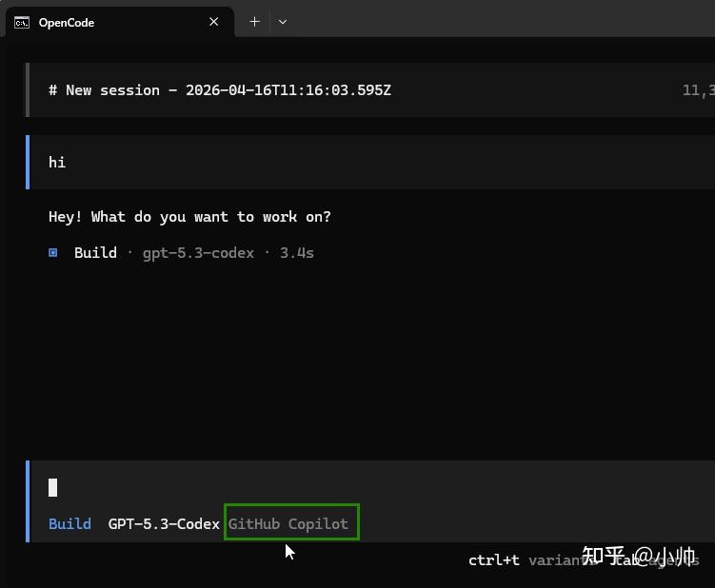Click the blue Build agent label in prompt

point(70,523)
